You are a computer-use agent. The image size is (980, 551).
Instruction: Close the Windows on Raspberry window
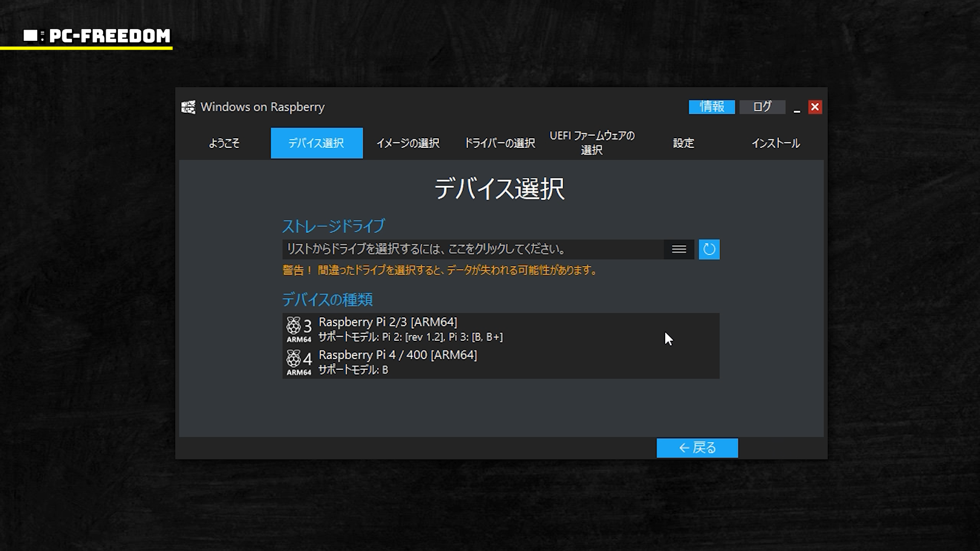point(815,107)
